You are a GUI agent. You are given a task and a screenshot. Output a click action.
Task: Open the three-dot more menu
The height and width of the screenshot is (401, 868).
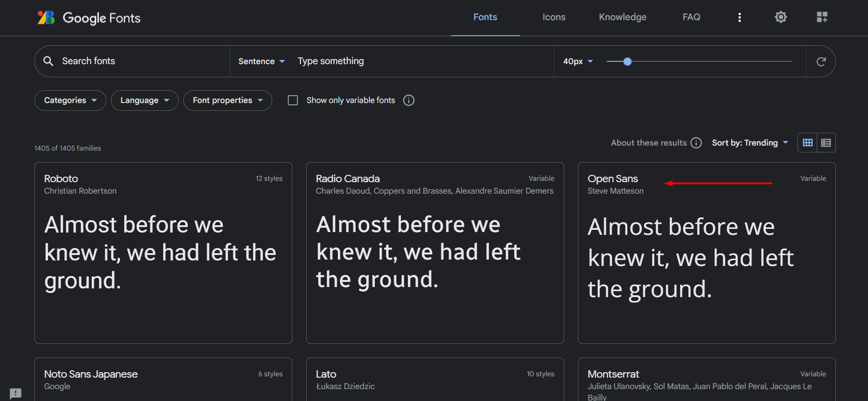point(739,17)
